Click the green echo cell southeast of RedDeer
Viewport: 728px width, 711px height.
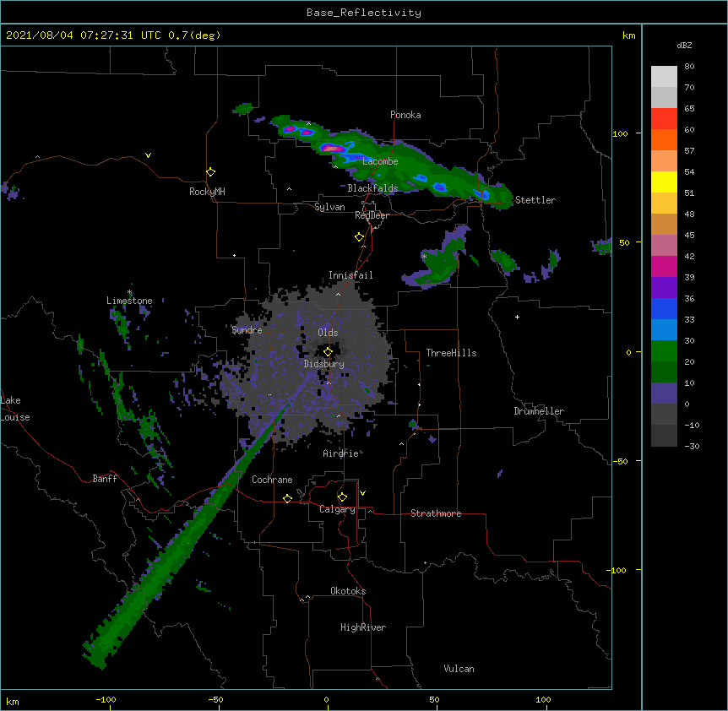pos(439,264)
